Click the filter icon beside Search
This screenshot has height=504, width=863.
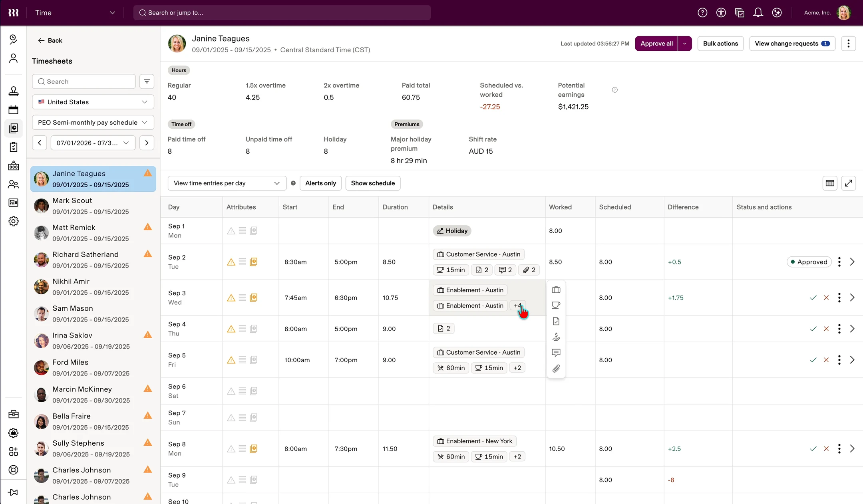[147, 81]
